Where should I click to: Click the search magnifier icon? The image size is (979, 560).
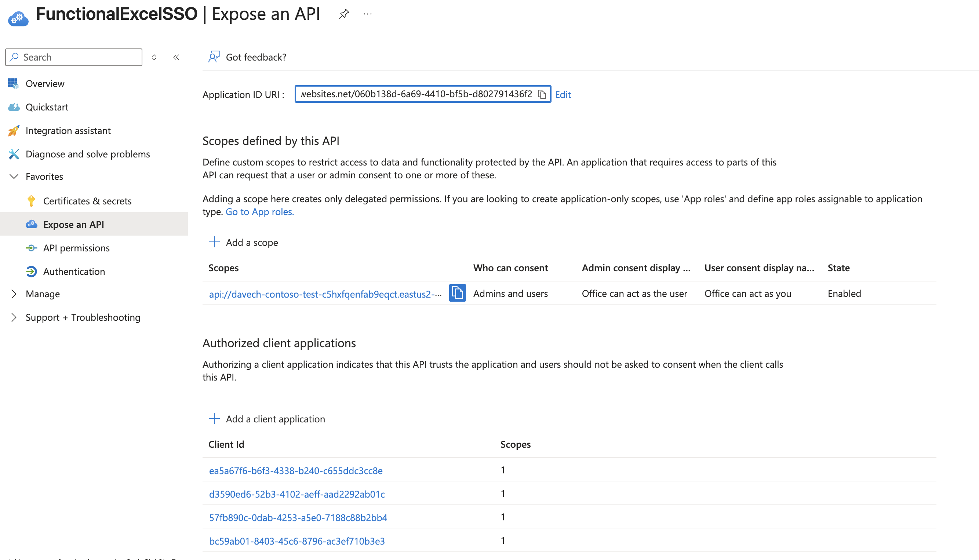[x=15, y=57]
